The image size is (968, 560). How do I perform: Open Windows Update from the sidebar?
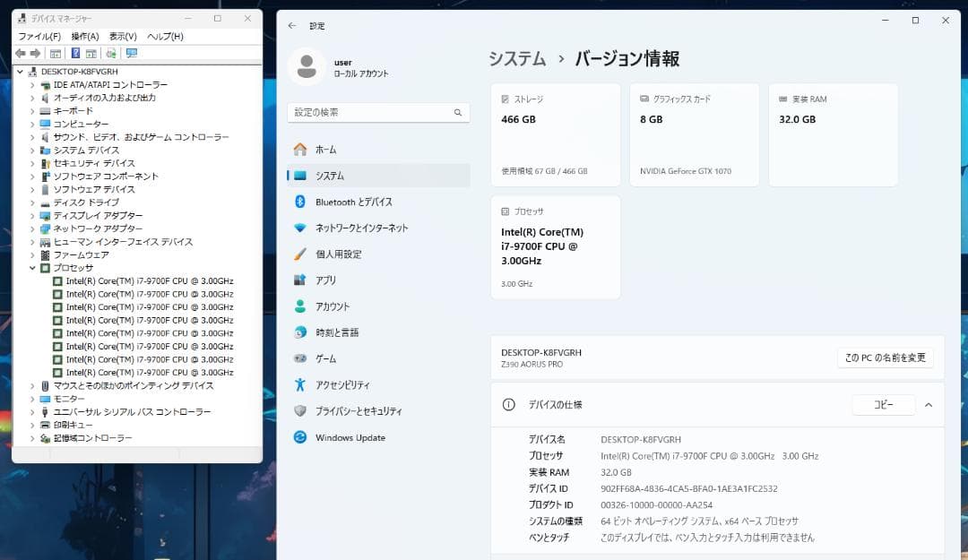pyautogui.click(x=350, y=437)
